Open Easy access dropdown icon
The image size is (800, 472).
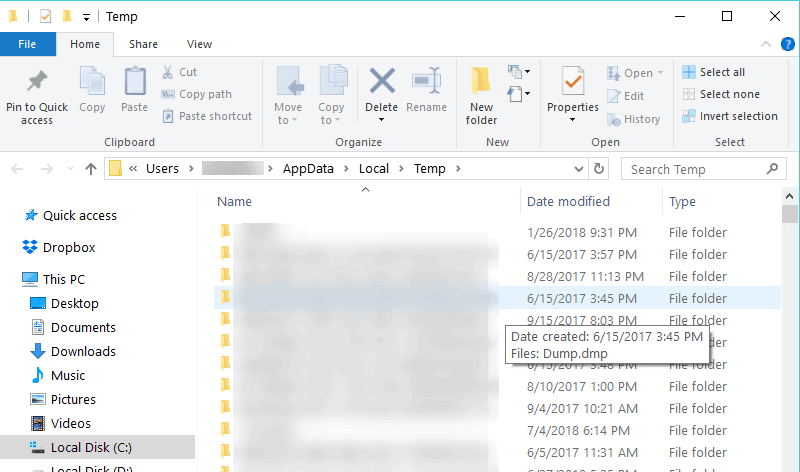click(x=519, y=94)
